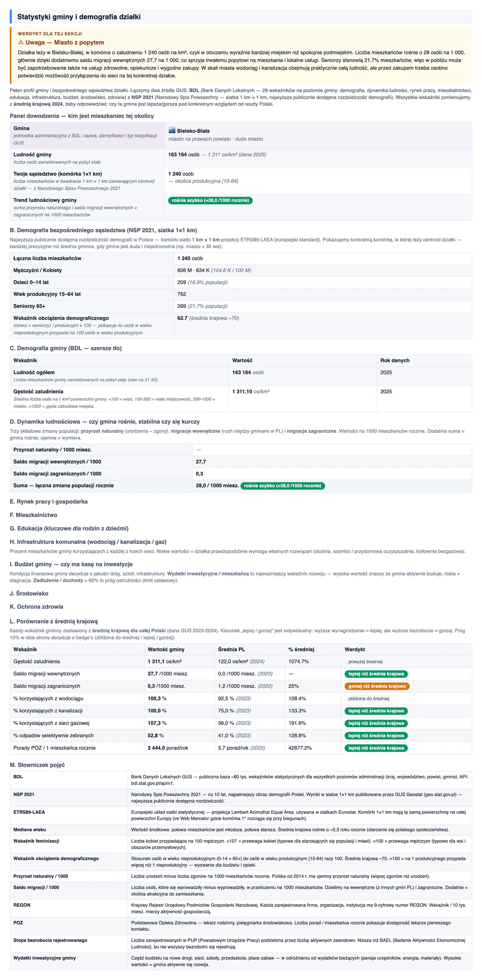
Task: Click 'Wydatki inwestycyjne gminy' glossary term
Action: tap(45, 958)
